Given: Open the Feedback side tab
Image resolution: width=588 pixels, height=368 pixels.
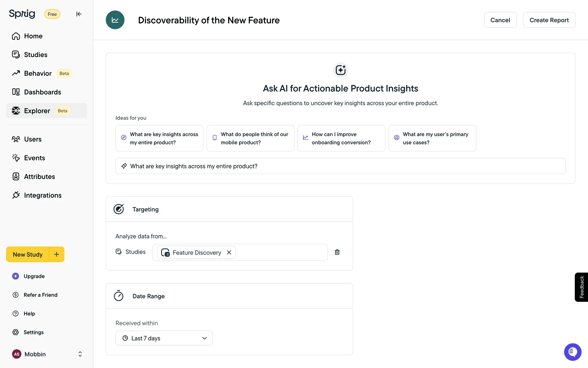Looking at the screenshot, I should tap(581, 287).
